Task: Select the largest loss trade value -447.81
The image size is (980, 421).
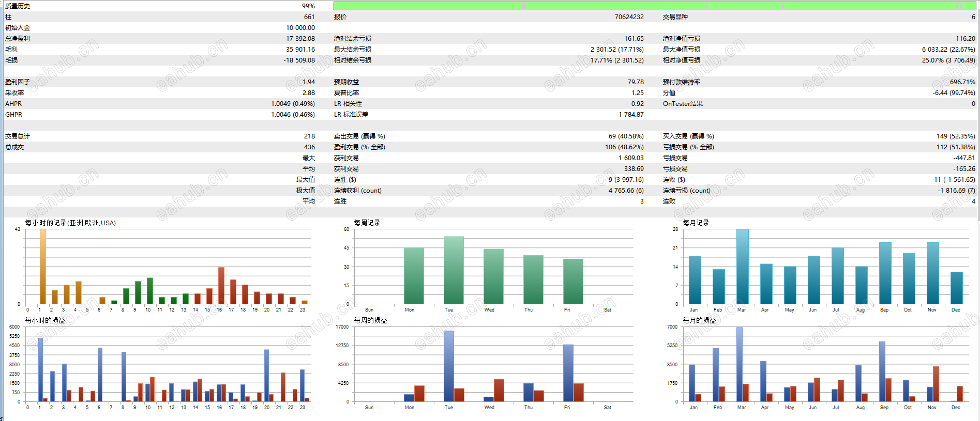Action: (964, 158)
